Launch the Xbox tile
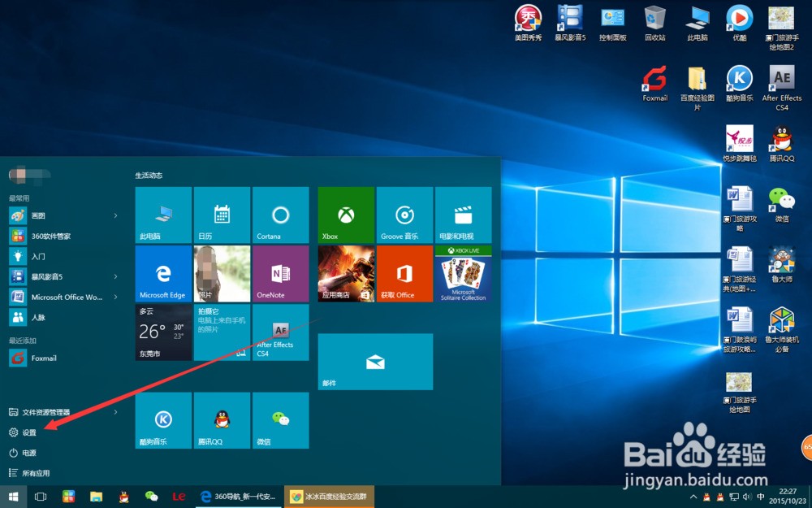The width and height of the screenshot is (812, 508). (346, 215)
